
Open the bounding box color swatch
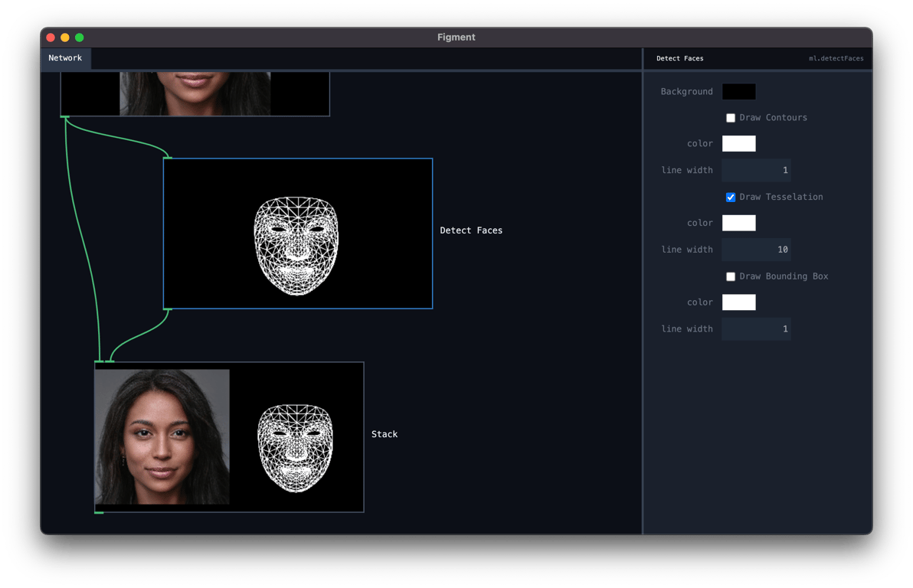click(x=738, y=302)
